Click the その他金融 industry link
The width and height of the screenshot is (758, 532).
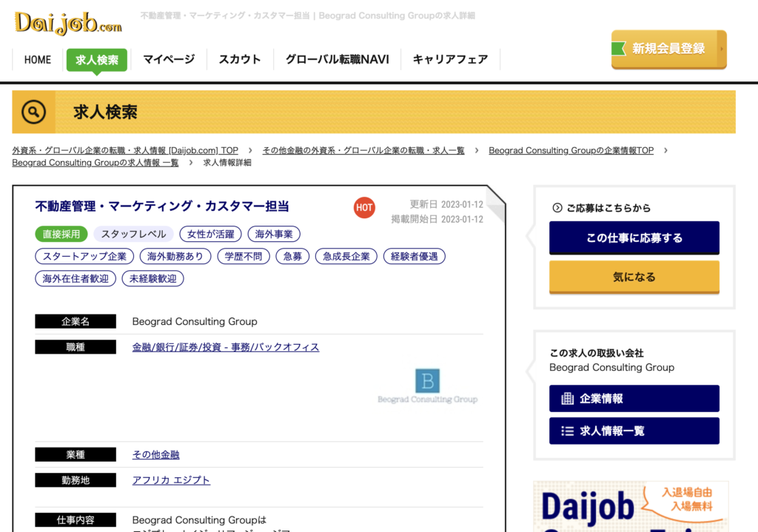pos(155,455)
